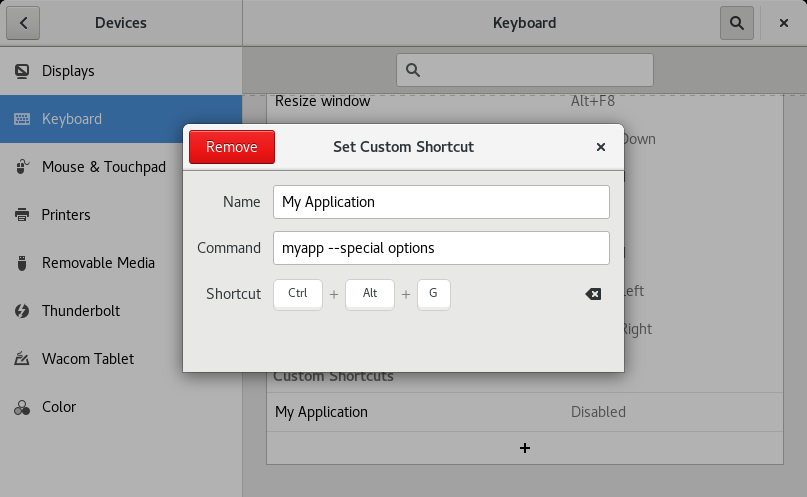Image resolution: width=807 pixels, height=497 pixels.
Task: Click the Name label in the dialog
Action: tap(241, 202)
